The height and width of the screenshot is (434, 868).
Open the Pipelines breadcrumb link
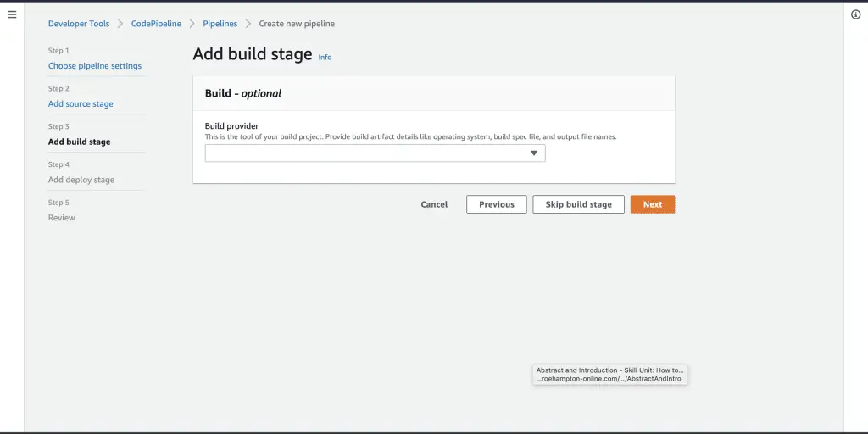click(220, 24)
